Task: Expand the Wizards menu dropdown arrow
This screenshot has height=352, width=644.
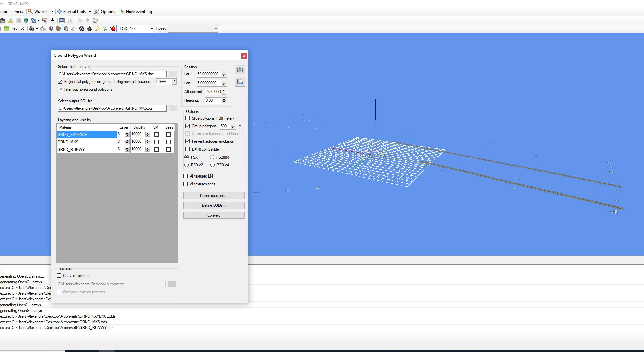Action: pos(52,12)
